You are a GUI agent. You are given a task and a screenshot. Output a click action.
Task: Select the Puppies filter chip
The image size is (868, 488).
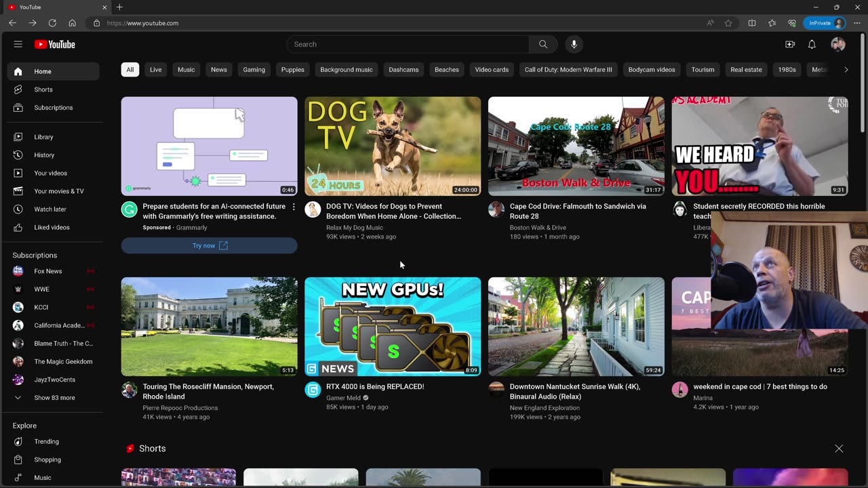tap(293, 70)
